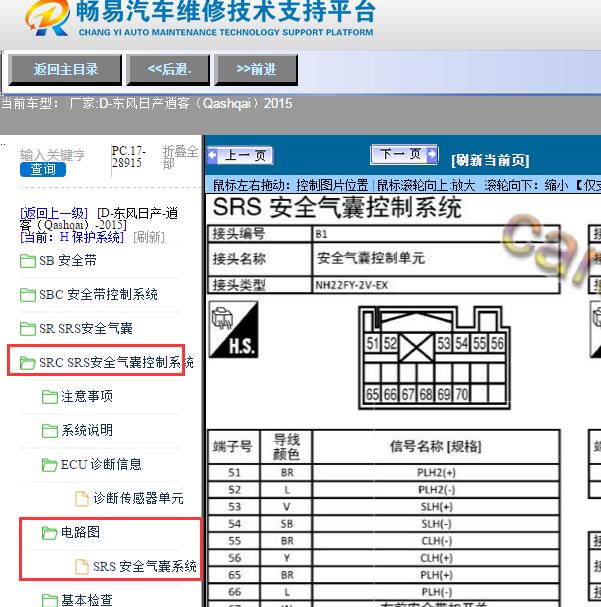
Task: Click the SB 安全带 folder icon
Action: tap(27, 261)
